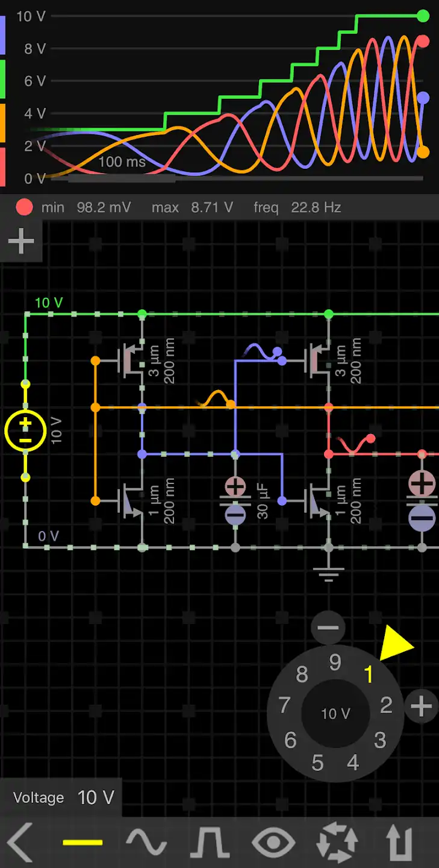Tap the freq 22.8 Hz readout
439x868 pixels.
pyautogui.click(x=297, y=208)
